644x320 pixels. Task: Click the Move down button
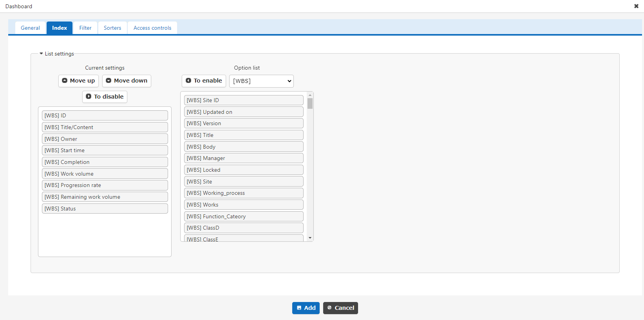click(x=127, y=81)
